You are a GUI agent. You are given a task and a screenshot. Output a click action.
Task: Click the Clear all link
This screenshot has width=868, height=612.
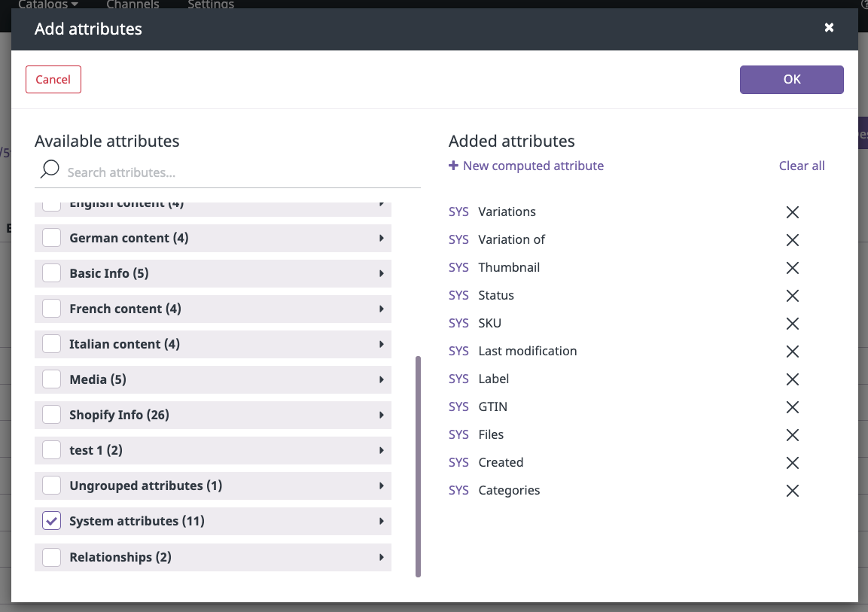click(802, 166)
